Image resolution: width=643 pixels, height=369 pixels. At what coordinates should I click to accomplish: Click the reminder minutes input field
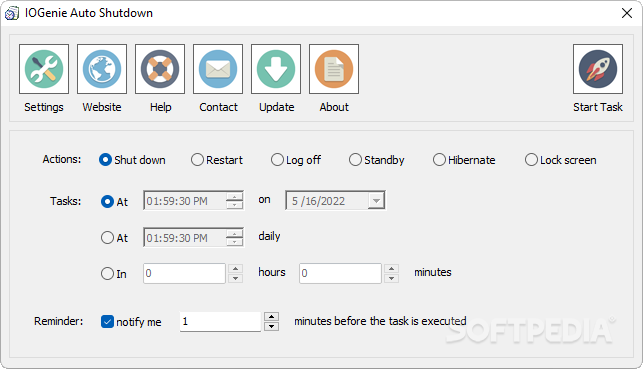pyautogui.click(x=220, y=321)
